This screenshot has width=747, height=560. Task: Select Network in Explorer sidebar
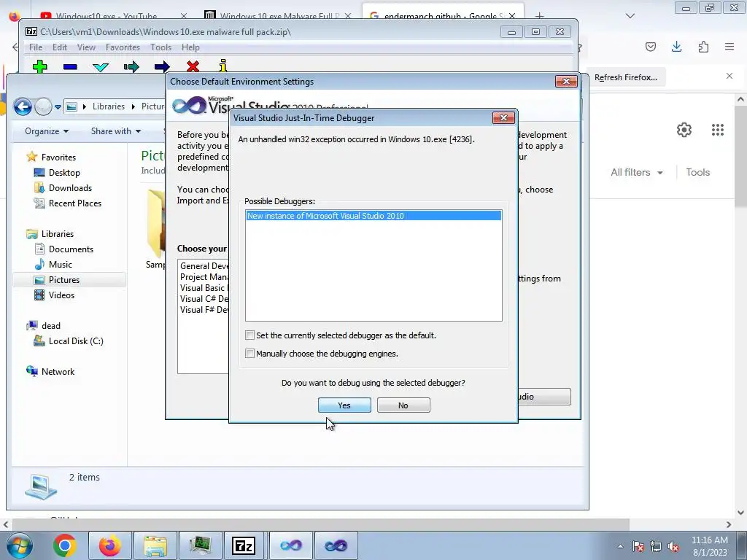(58, 371)
